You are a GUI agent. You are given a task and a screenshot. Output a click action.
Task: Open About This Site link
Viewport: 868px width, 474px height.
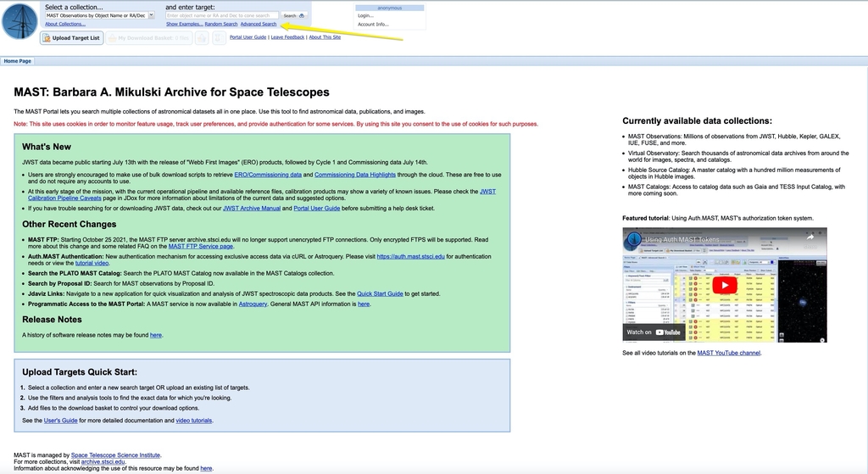325,37
